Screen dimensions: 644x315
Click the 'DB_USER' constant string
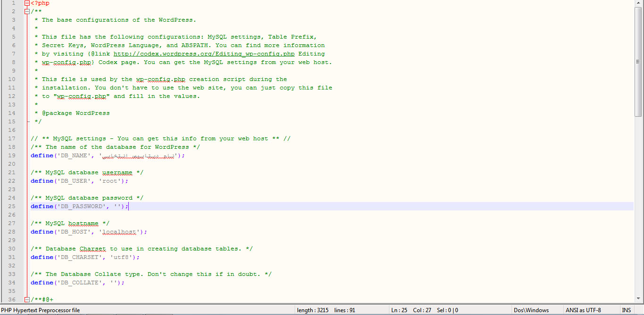74,181
